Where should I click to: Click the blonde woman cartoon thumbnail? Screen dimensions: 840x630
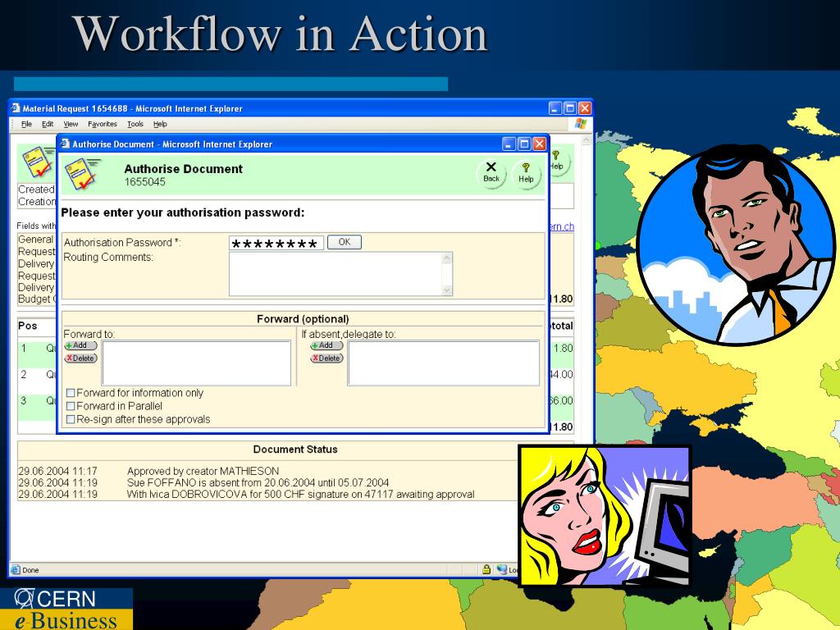605,516
